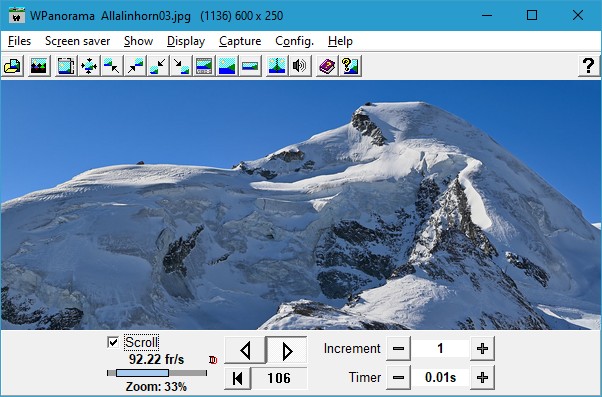Open the purple help book icon
Screen dimensions: 602x397
[327, 66]
